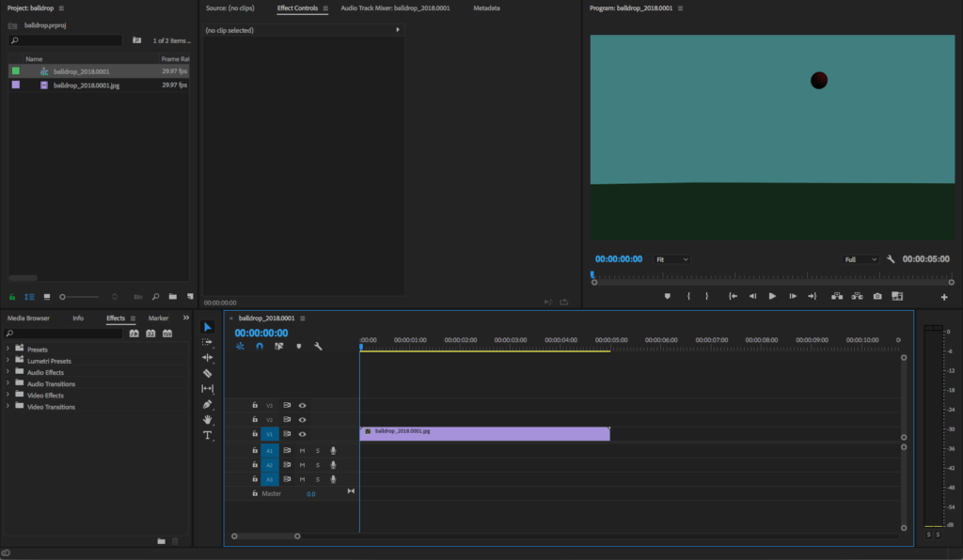Open Program Monitor settings wrench

click(891, 259)
